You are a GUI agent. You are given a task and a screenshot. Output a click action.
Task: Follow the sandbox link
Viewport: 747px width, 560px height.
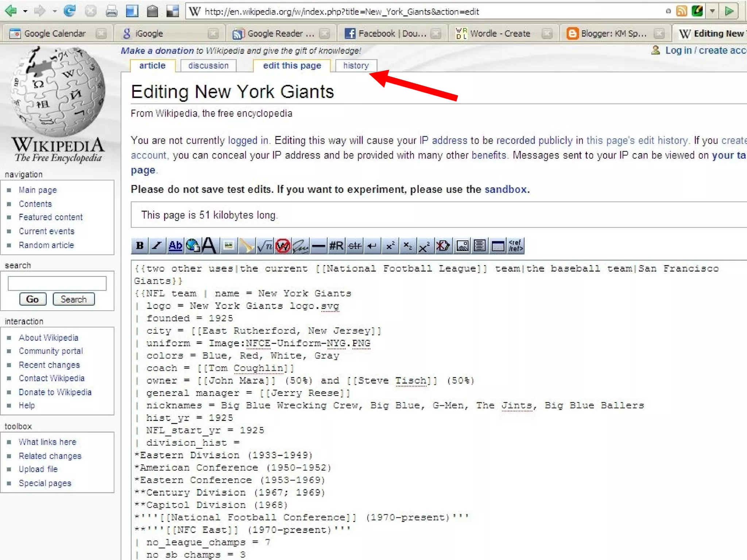point(505,190)
